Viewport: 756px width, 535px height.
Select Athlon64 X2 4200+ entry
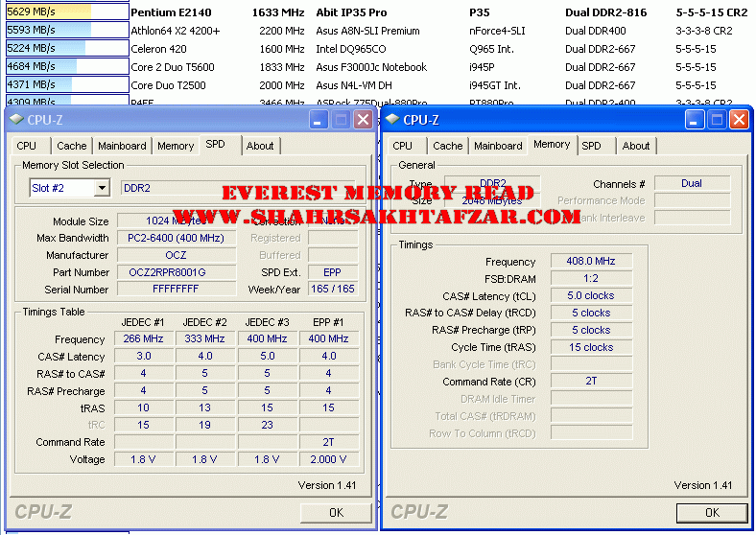click(x=176, y=31)
